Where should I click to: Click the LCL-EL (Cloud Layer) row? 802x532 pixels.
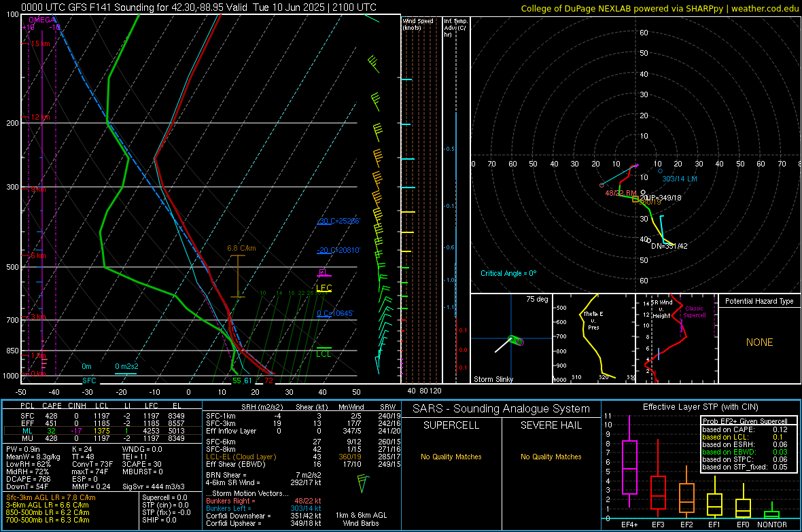(x=303, y=457)
